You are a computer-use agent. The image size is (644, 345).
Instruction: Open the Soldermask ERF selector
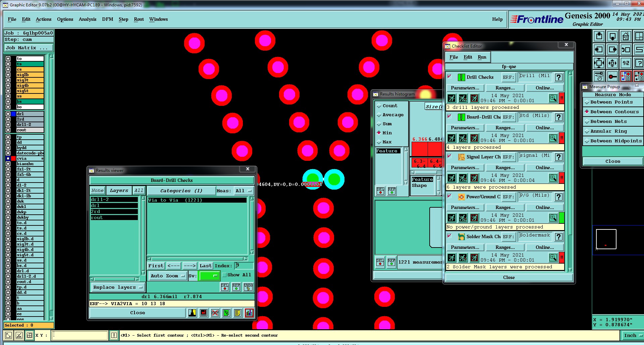[x=535, y=237]
